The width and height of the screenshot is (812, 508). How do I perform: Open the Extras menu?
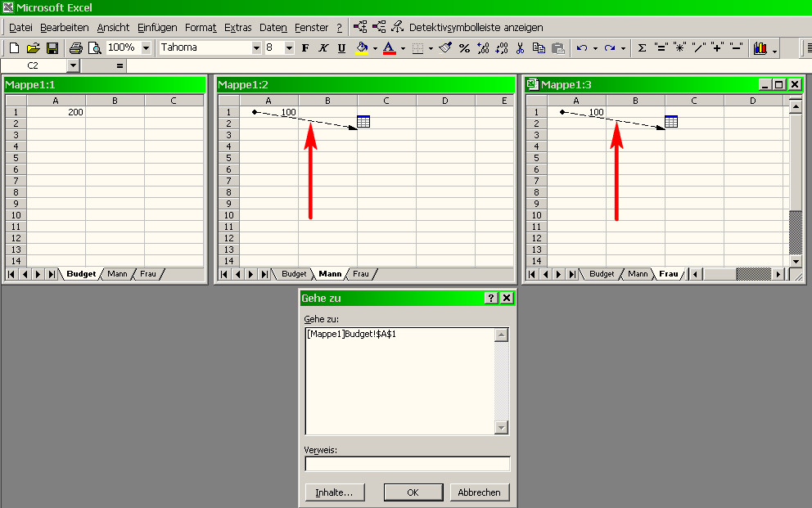(x=237, y=27)
